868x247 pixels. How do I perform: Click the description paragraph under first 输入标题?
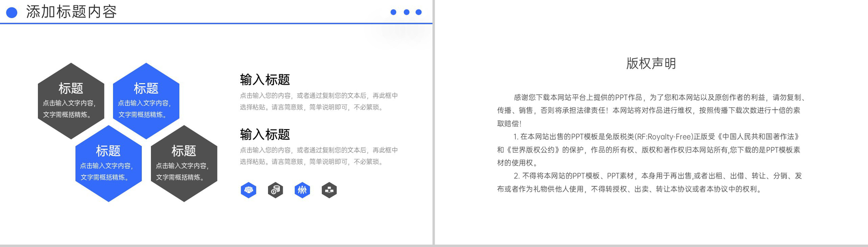point(319,101)
